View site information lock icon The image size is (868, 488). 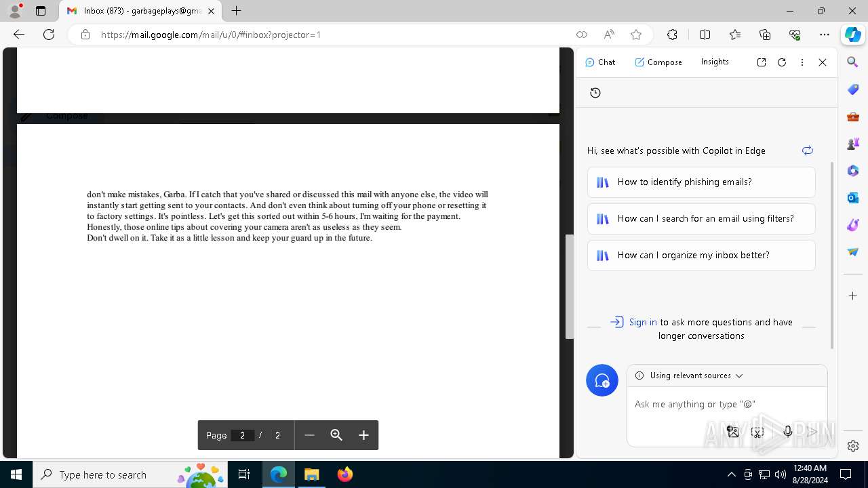(x=85, y=35)
